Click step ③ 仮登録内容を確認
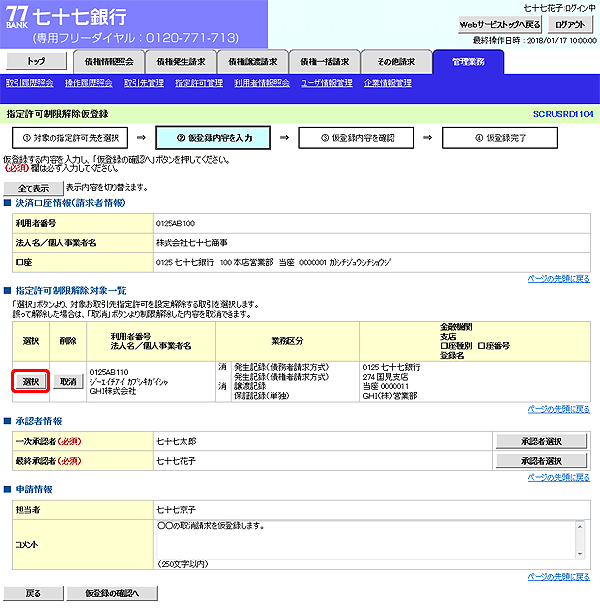The height and width of the screenshot is (609, 600). pyautogui.click(x=356, y=138)
